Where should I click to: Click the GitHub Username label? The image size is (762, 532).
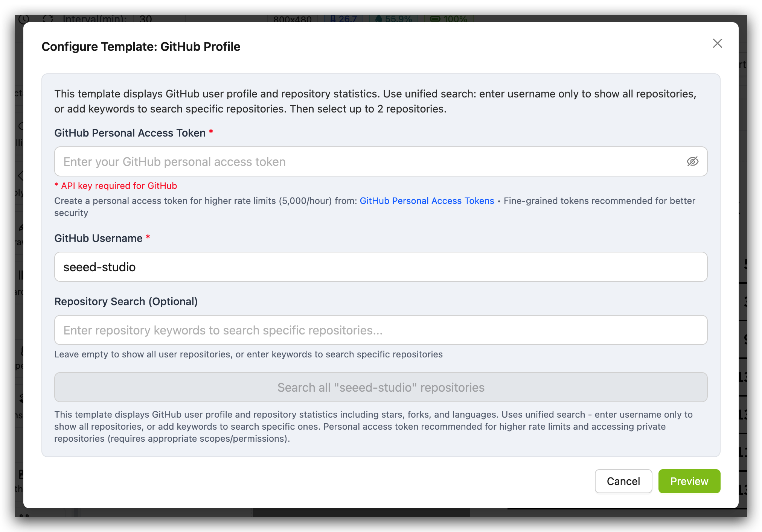(98, 238)
